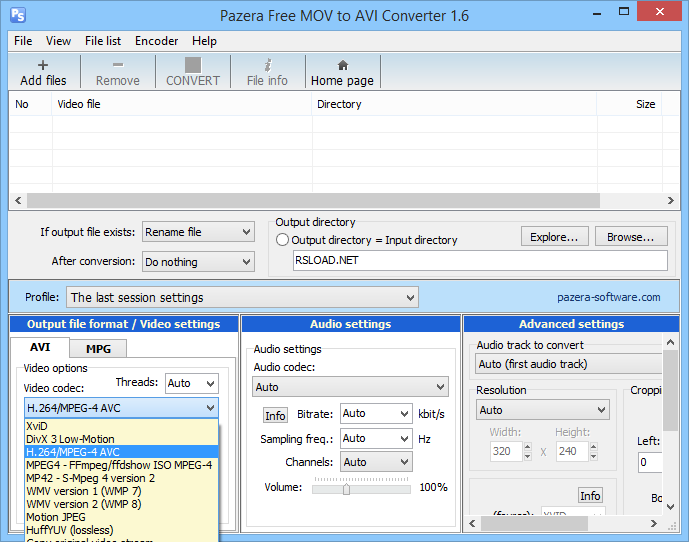
Task: Open the File list menu
Action: click(103, 41)
